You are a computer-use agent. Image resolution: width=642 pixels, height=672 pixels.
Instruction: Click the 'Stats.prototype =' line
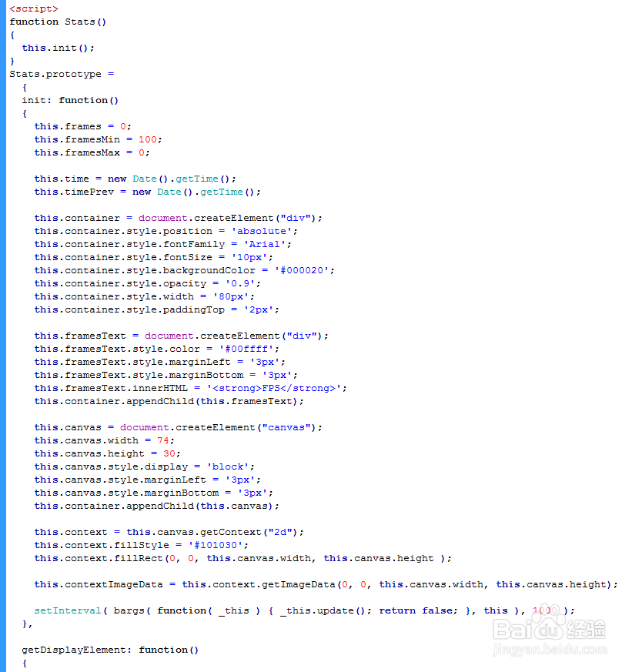[x=62, y=74]
